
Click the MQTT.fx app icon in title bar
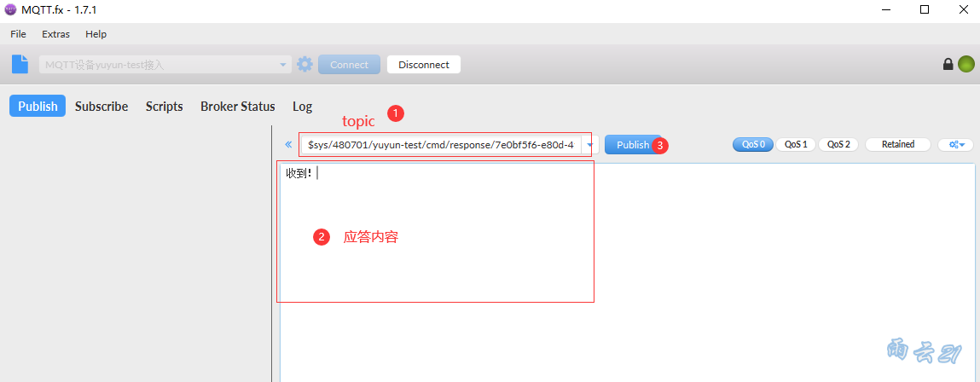click(x=10, y=9)
